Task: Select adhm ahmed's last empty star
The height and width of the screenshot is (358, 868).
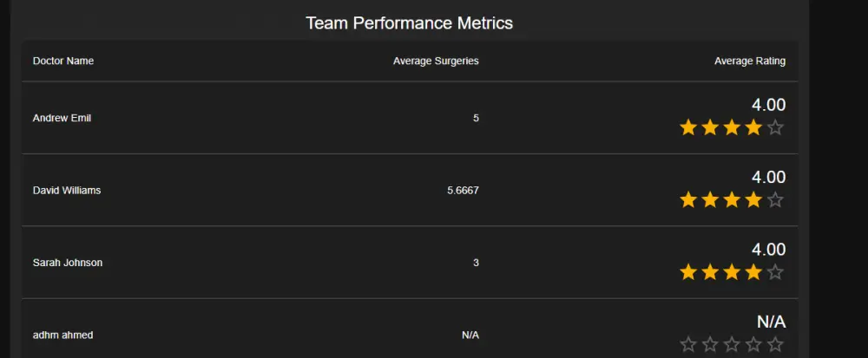Action: (775, 345)
